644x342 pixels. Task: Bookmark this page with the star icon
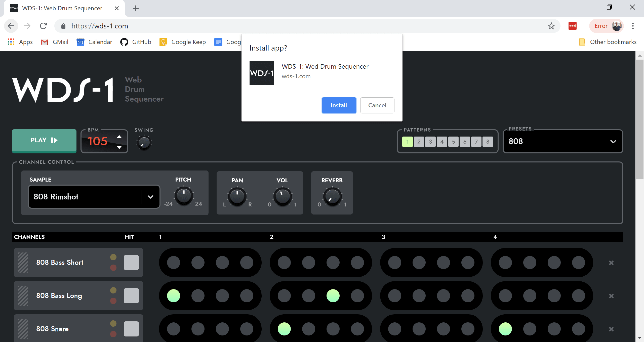tap(551, 26)
